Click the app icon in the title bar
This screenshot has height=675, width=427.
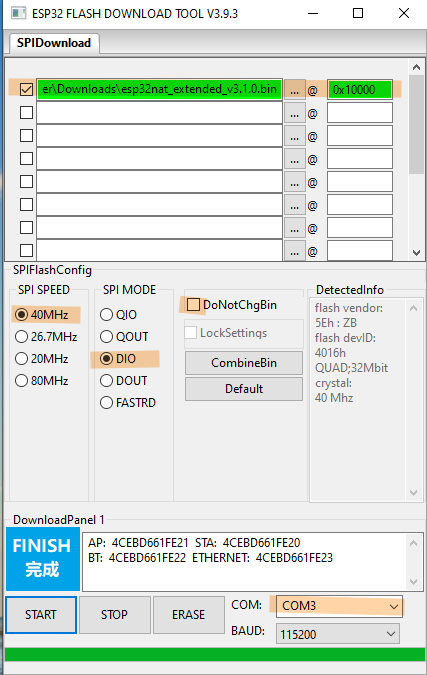pos(19,13)
